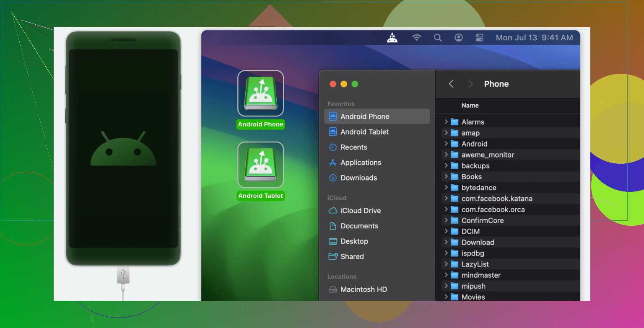Select Macintosh HD under Locations

tap(364, 289)
